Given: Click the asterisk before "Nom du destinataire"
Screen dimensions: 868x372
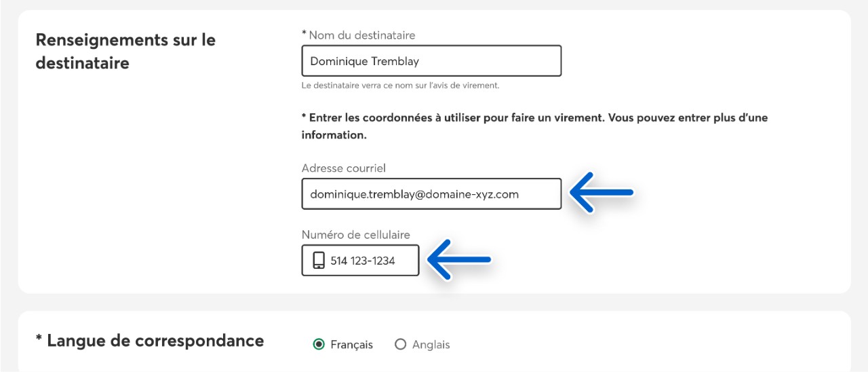Looking at the screenshot, I should 304,34.
